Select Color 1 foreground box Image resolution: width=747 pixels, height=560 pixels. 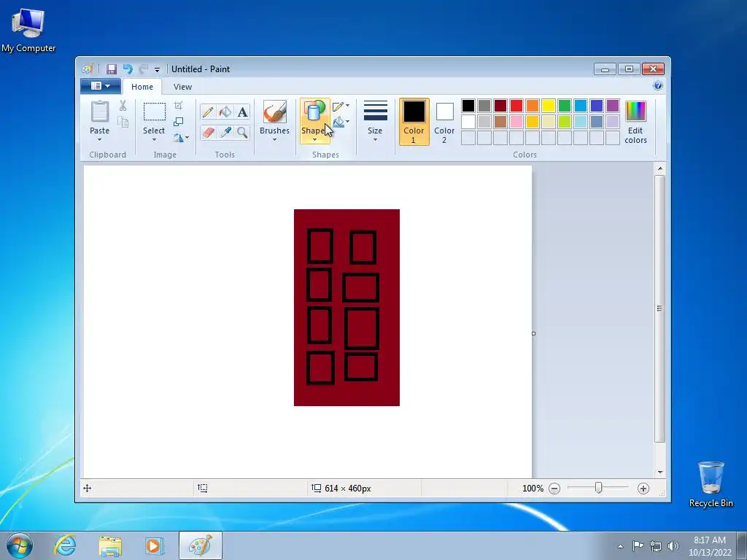click(x=414, y=122)
